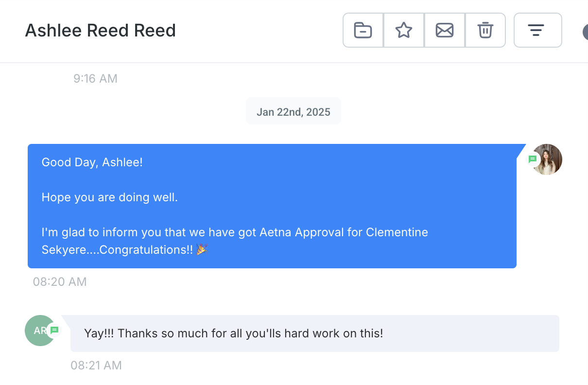Click the 08:20 AM message timestamp
This screenshot has width=588, height=385.
60,281
